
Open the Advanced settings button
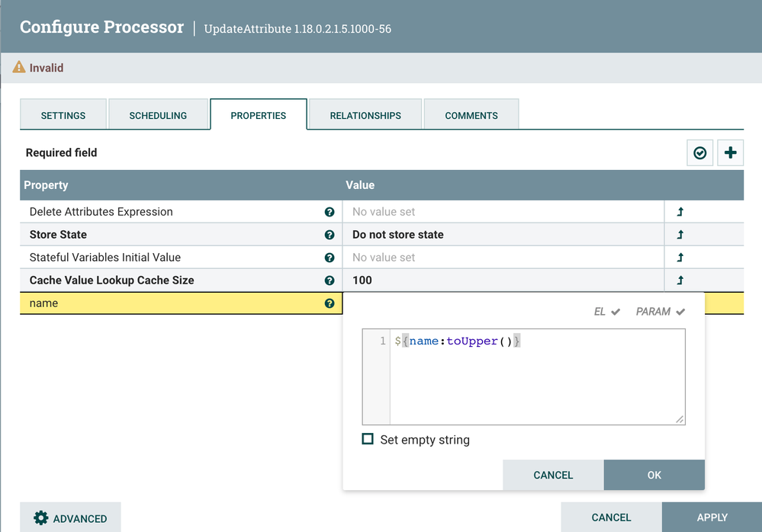(x=70, y=518)
